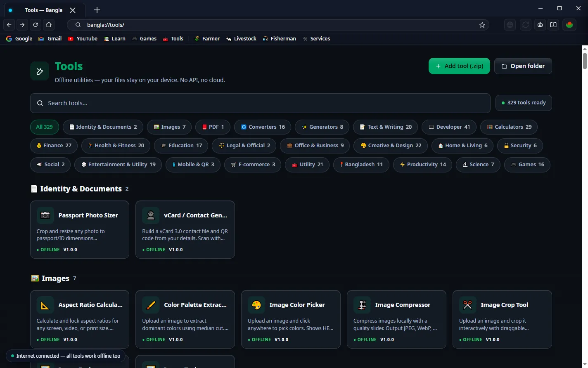Image resolution: width=588 pixels, height=368 pixels.
Task: Filter by Office & Business category
Action: (315, 146)
